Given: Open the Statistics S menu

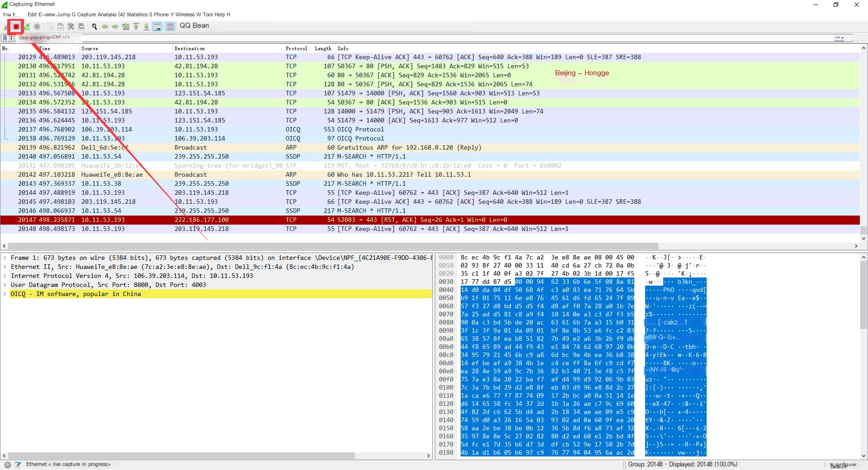Looking at the screenshot, I should pyautogui.click(x=139, y=14).
